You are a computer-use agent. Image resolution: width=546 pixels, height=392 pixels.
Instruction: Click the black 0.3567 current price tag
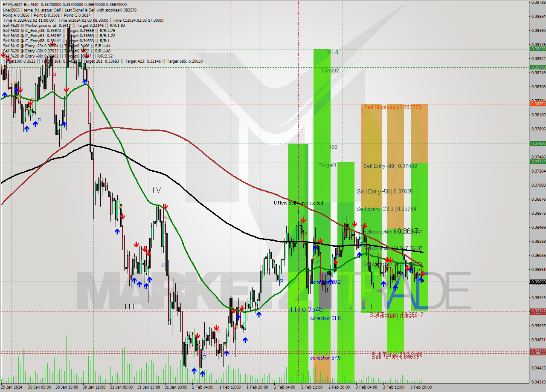coord(537,282)
